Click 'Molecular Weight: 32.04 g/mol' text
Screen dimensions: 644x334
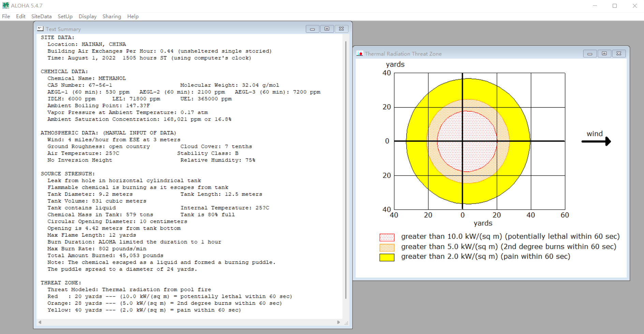click(x=230, y=85)
